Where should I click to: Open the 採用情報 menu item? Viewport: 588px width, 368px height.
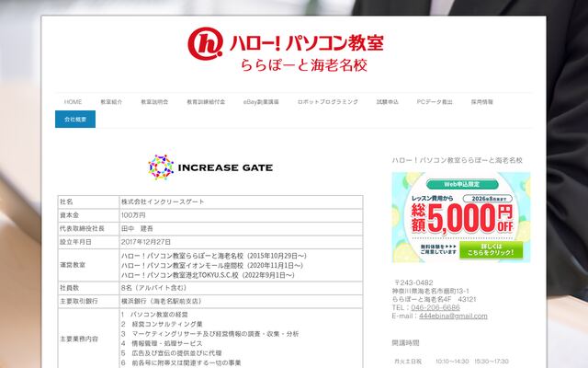point(481,102)
